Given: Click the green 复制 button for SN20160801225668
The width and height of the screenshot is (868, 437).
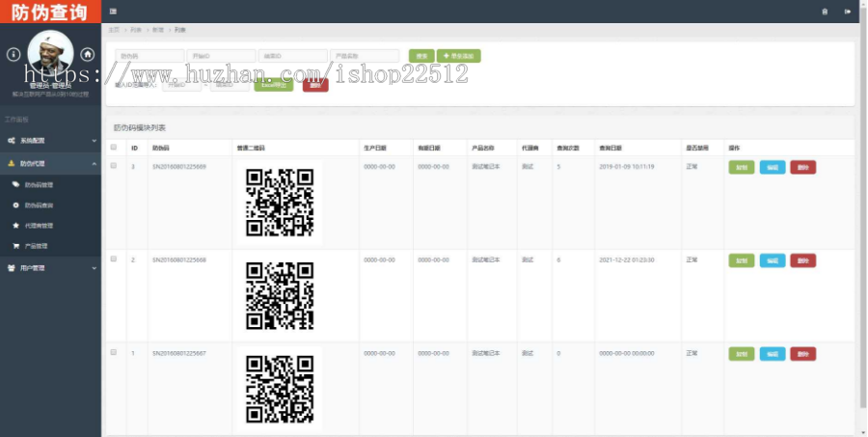Looking at the screenshot, I should tap(742, 260).
